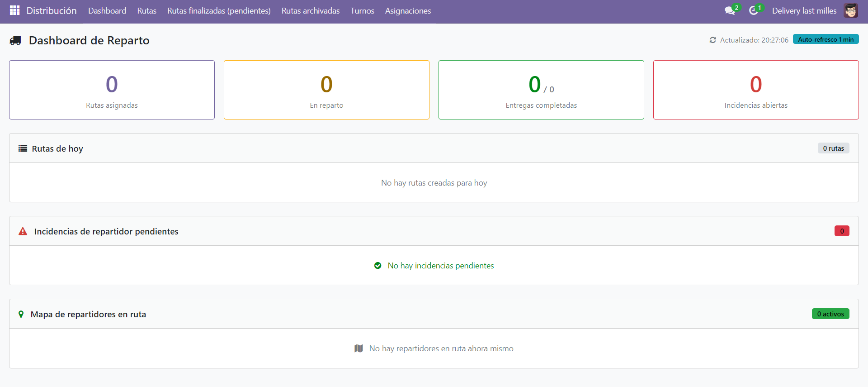868x387 pixels.
Task: Click Mapa de repartidores en ruta title
Action: [x=88, y=314]
